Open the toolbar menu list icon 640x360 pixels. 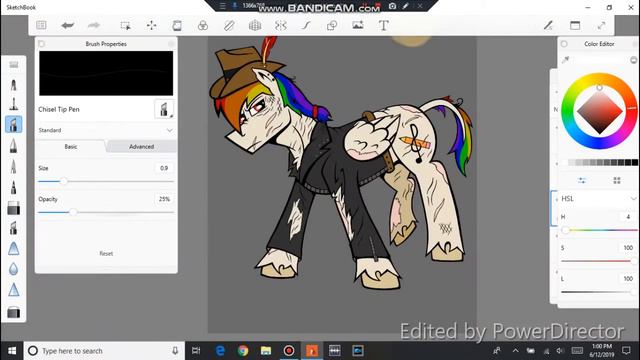pos(41,25)
